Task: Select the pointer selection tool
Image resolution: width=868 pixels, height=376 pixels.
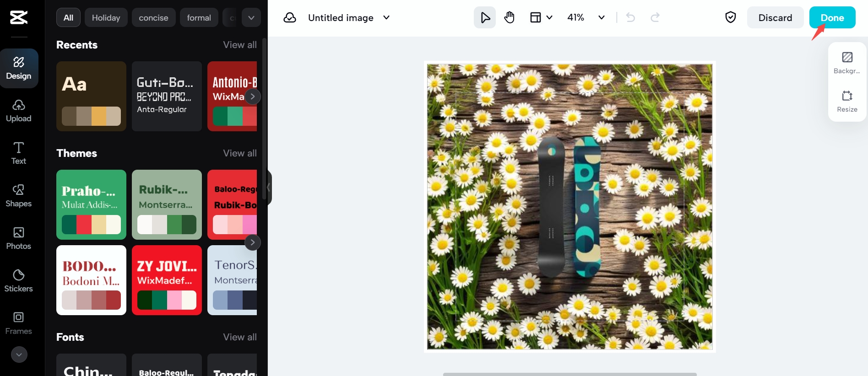Action: click(485, 18)
